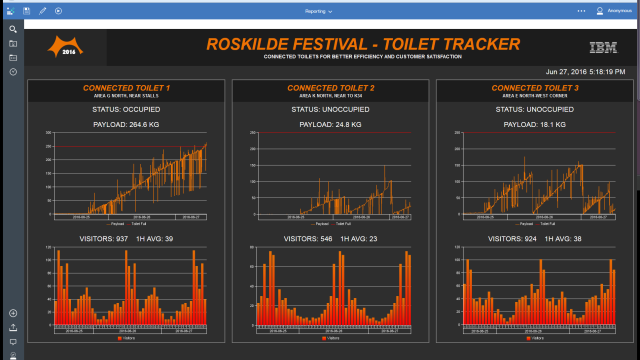Open Notifications icon in sidebar

tap(13, 342)
